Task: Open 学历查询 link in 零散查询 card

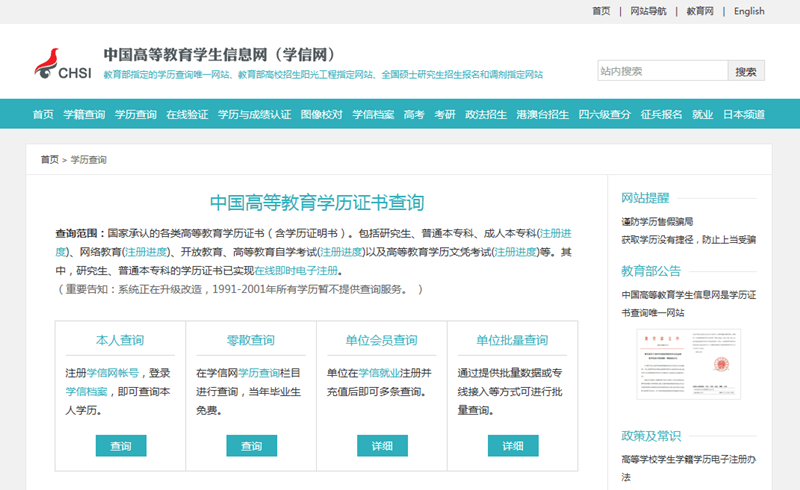Action: 259,373
